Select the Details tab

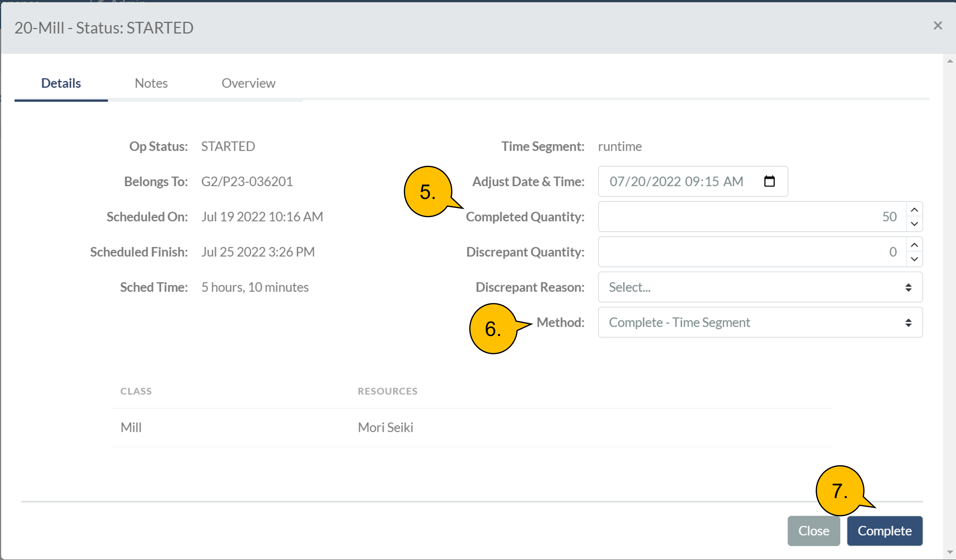(61, 83)
